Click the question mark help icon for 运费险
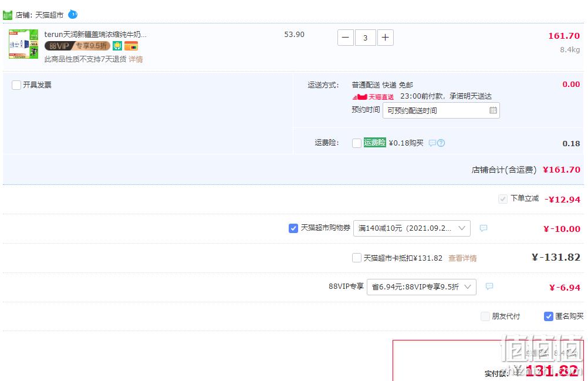 coord(441,143)
